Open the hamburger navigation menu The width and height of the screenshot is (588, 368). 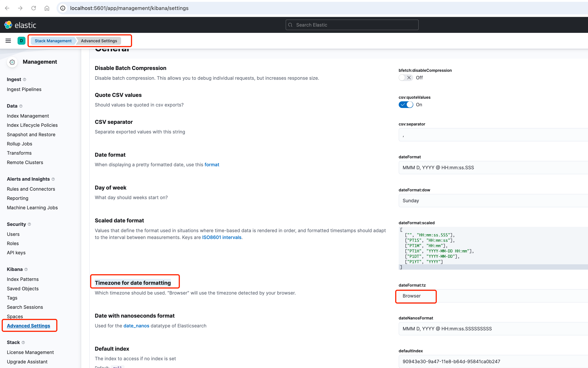8,41
